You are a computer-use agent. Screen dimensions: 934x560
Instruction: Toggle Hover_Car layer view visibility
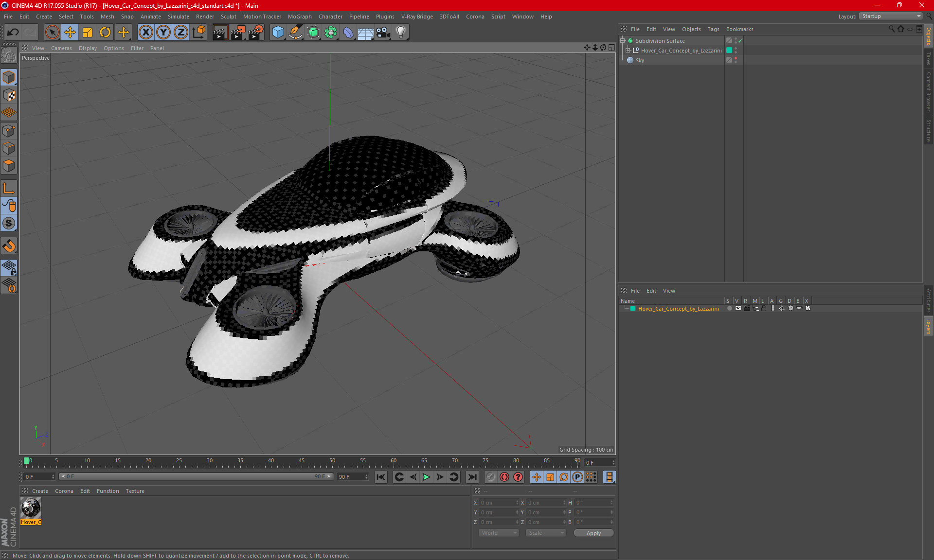pos(738,308)
